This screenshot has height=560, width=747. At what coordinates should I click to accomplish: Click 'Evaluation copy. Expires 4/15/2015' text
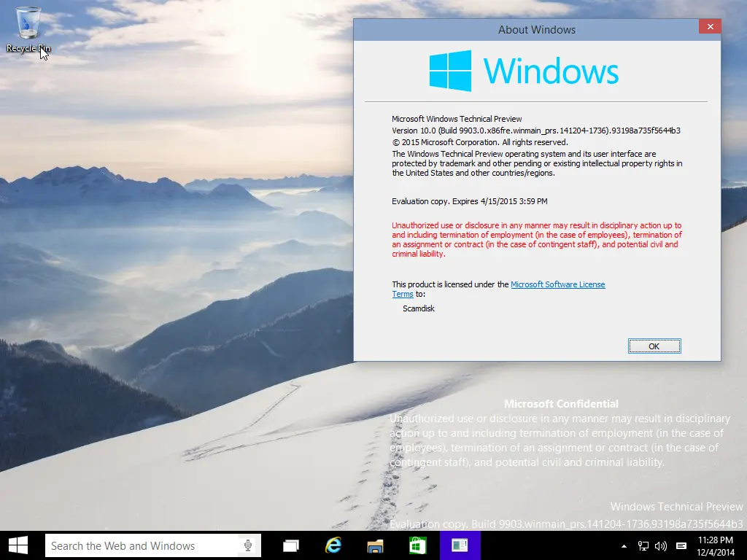[x=469, y=201]
